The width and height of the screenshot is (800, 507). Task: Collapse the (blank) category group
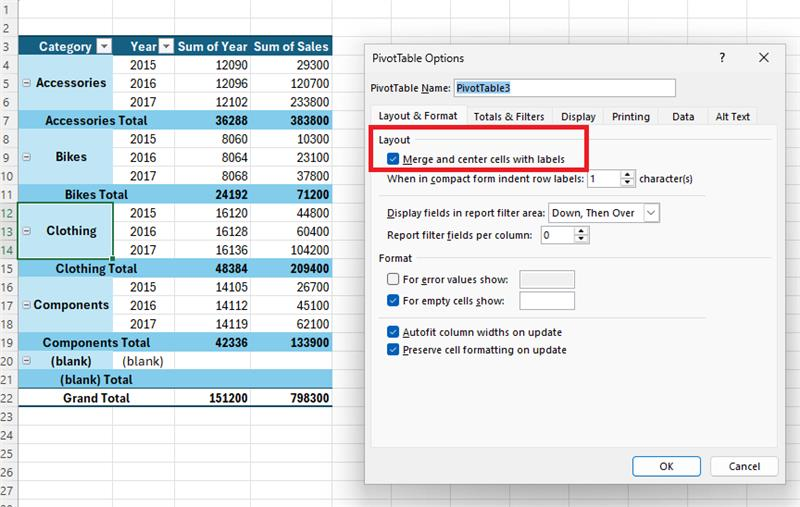(27, 361)
